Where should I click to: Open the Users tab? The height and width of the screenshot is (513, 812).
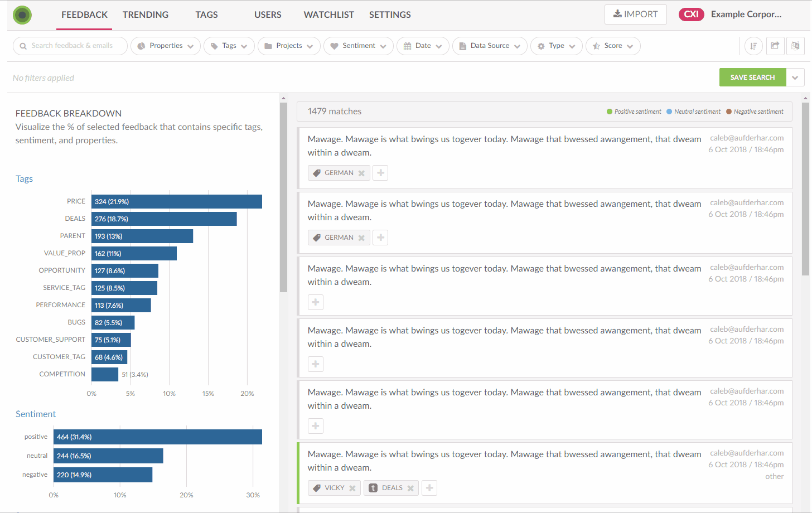coord(268,15)
